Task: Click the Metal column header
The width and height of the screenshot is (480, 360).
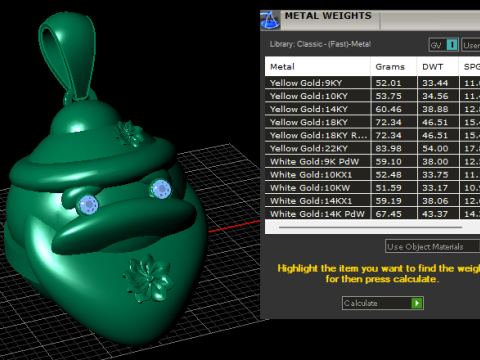Action: pos(318,67)
